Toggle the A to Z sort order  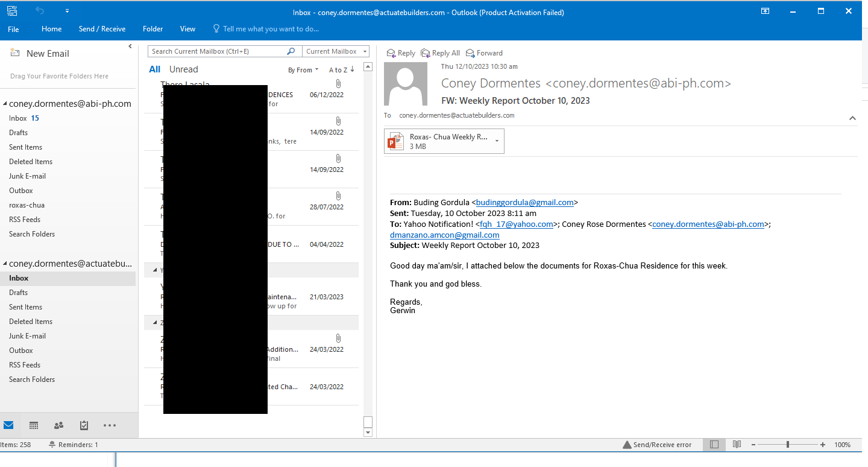[x=342, y=70]
